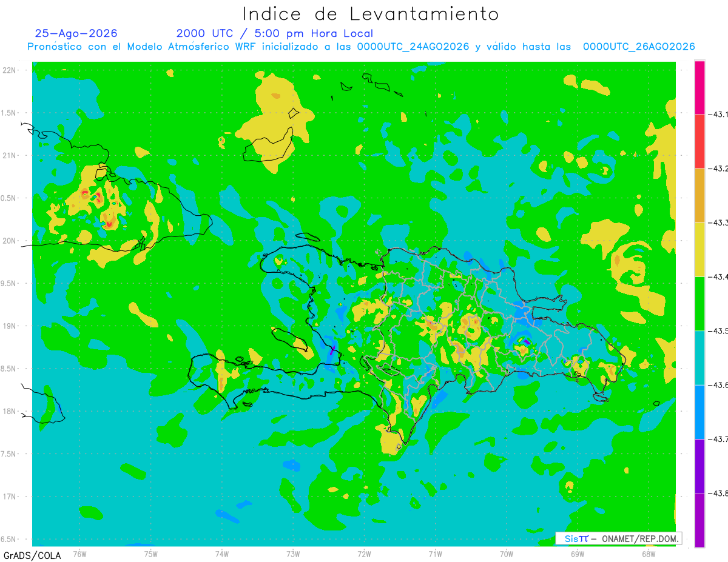The height and width of the screenshot is (562, 728).
Task: Click the latitude label '20N'
Action: point(10,241)
